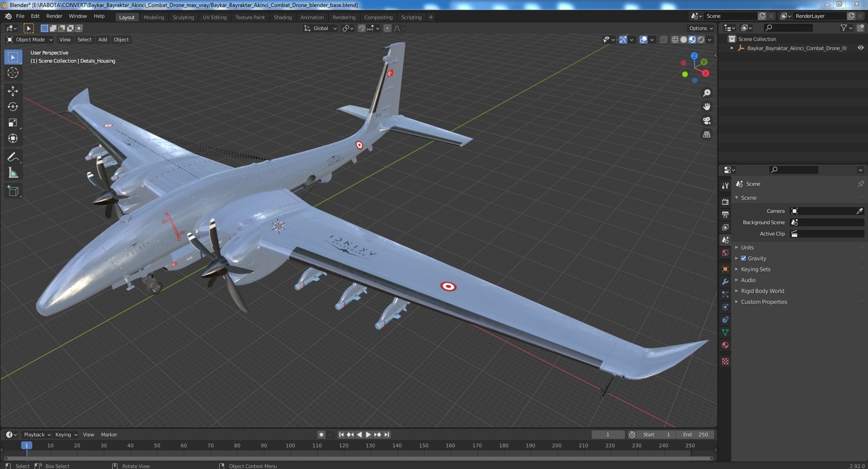Expand Baykar_Bayraktar collection in outliner
Image resolution: width=868 pixels, height=469 pixels.
coord(732,48)
